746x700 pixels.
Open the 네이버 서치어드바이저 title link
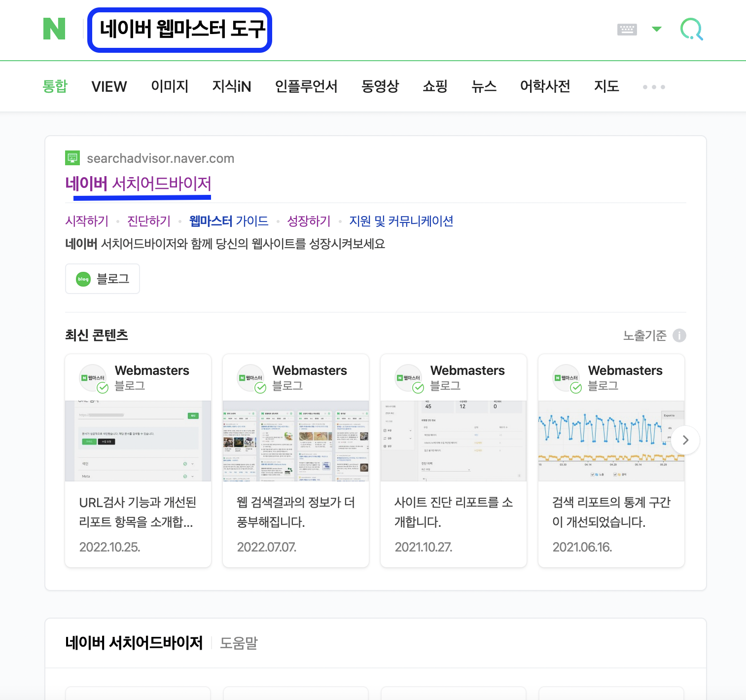pos(138,184)
